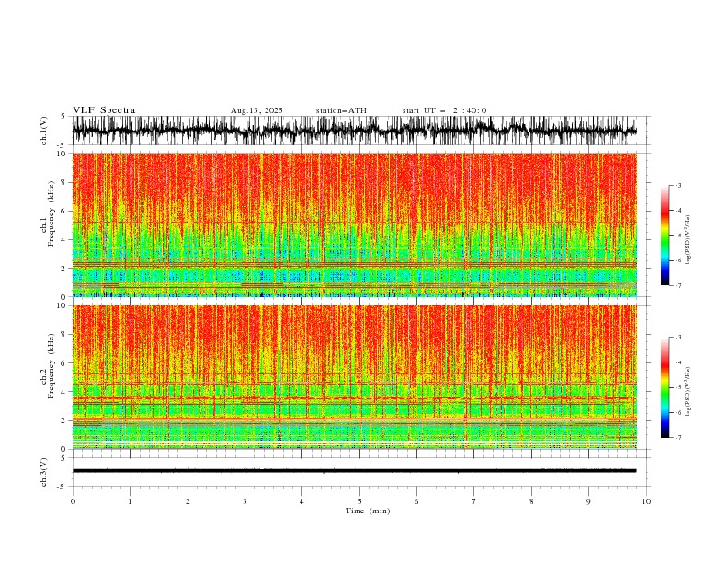
Task: Click the time axis tick label '8'
Action: pyautogui.click(x=531, y=501)
